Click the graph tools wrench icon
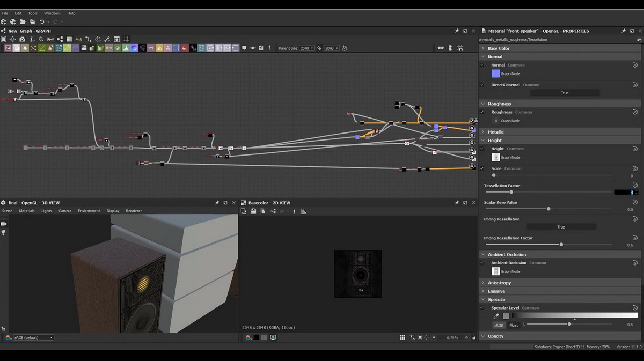 pos(107,39)
